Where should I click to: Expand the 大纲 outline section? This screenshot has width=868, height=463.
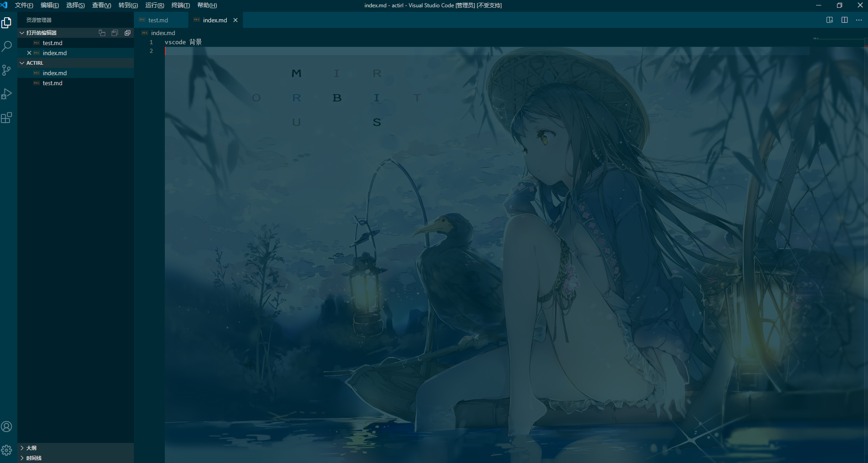click(x=22, y=448)
